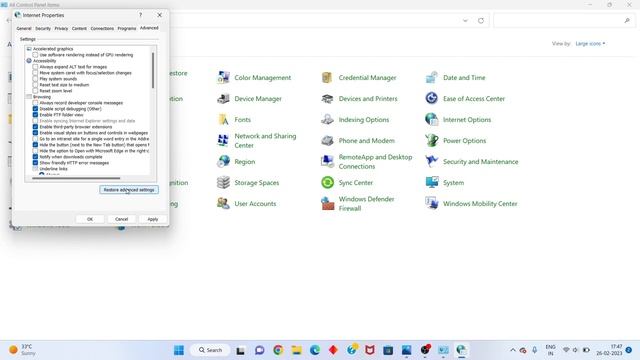Click the settings list vertical scrollbar
Viewport: 640px width, 360px height.
click(x=153, y=70)
